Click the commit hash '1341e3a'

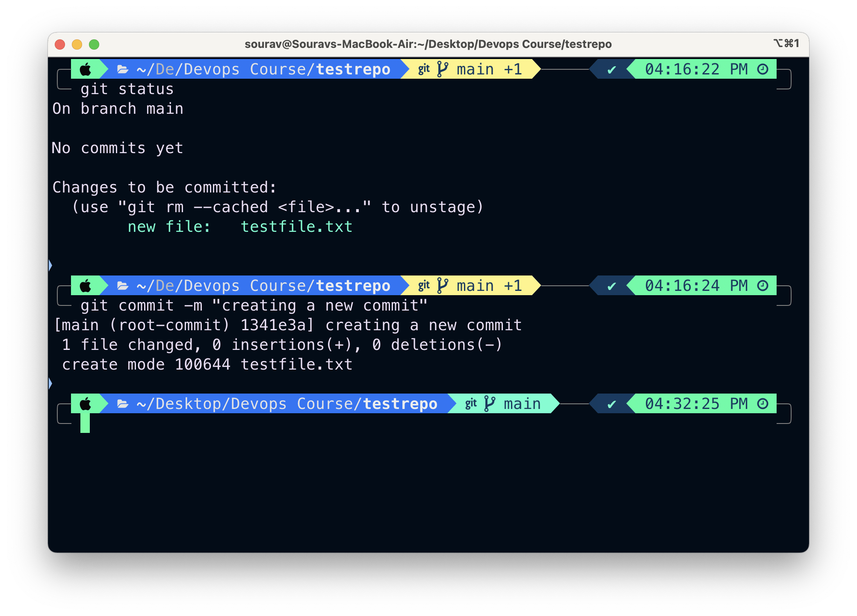[274, 326]
